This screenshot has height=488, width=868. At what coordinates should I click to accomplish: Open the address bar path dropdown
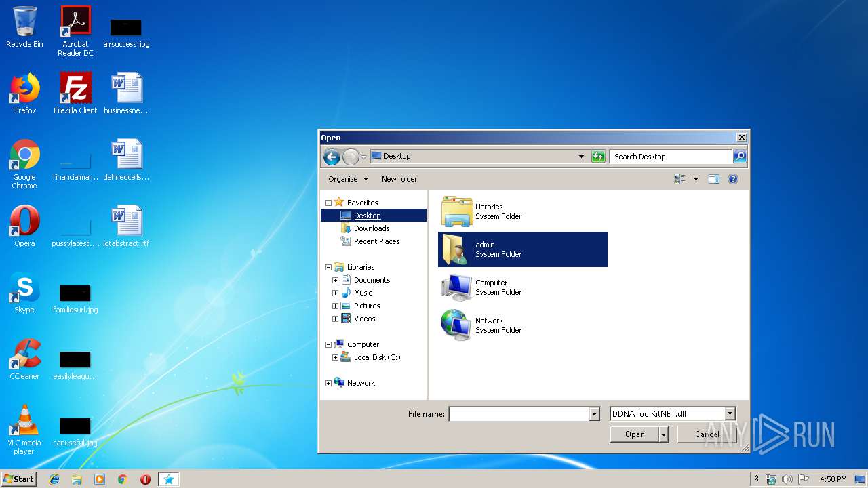coord(581,157)
